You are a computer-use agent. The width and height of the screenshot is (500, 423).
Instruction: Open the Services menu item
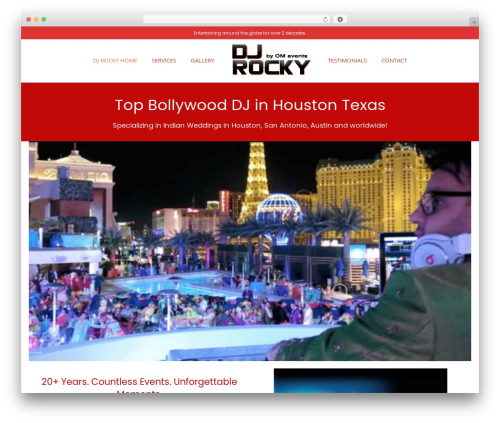coord(164,61)
